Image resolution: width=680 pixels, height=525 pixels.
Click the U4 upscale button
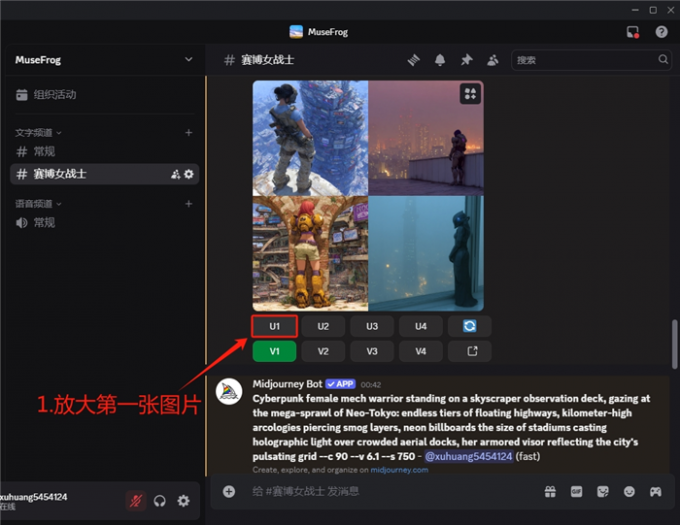(x=421, y=326)
